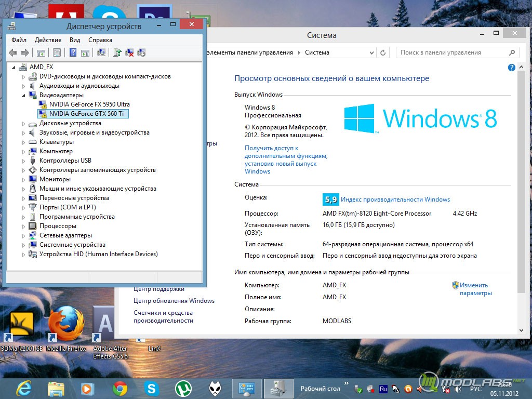
Task: Toggle the action pane toolbar icon
Action: pyautogui.click(x=85, y=52)
